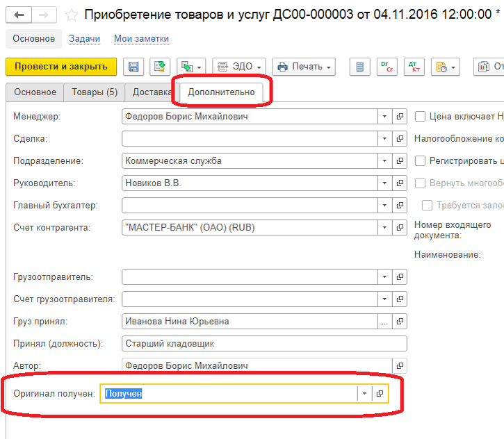Expand the Грузоотправитель dropdown list

point(384,277)
